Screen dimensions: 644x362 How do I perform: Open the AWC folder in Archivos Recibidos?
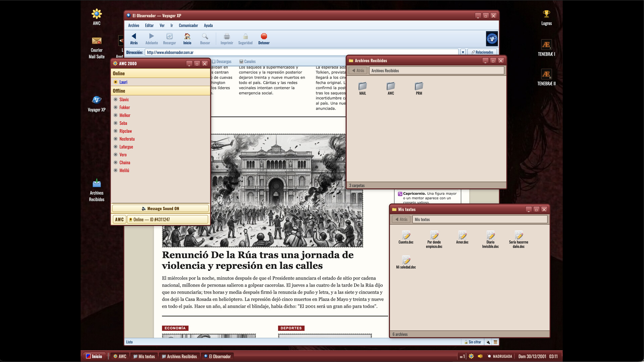[391, 88]
